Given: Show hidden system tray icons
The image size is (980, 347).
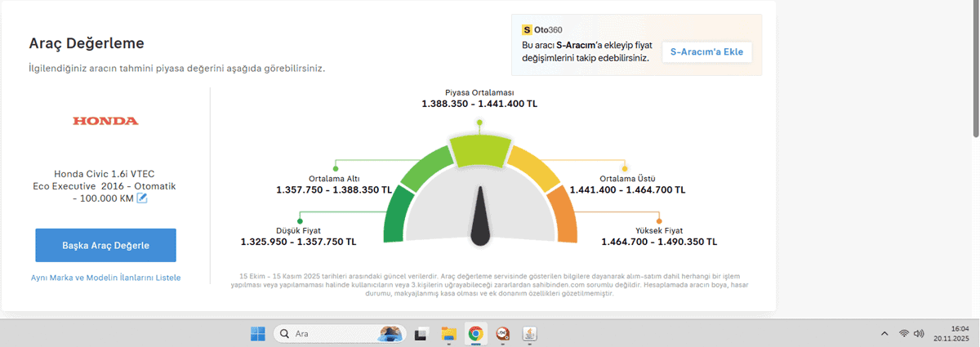Looking at the screenshot, I should (x=884, y=333).
